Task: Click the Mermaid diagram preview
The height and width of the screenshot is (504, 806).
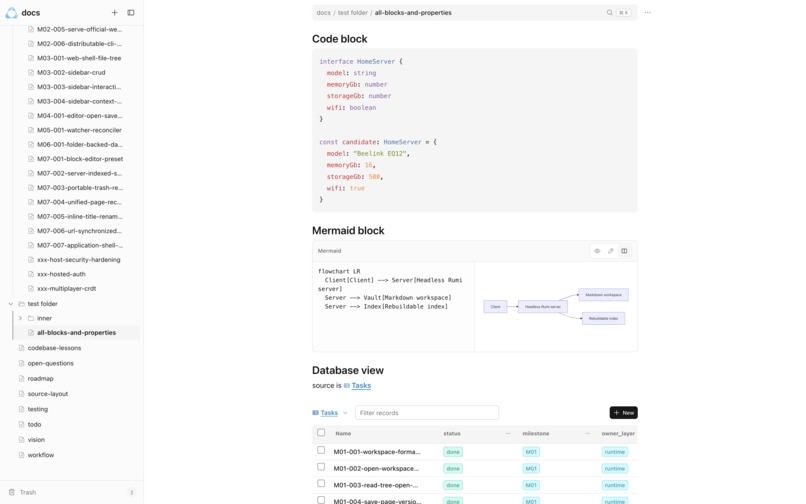Action: (x=556, y=307)
